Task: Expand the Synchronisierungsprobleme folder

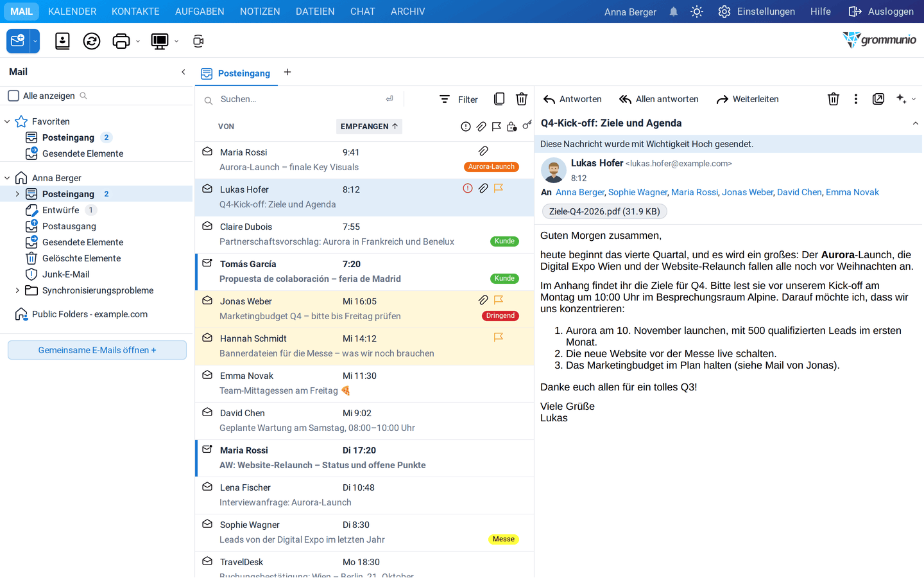Action: (x=17, y=290)
